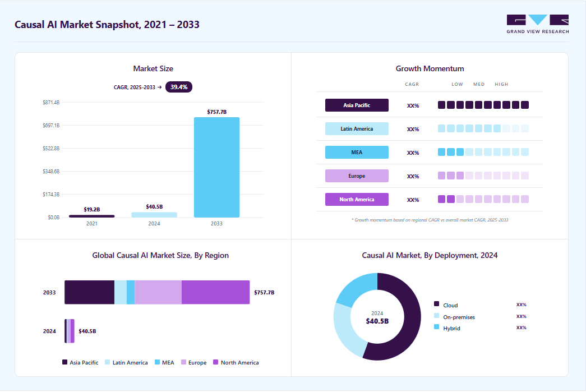This screenshot has width=586, height=392.
Task: Click North America legend color swatch
Action: point(216,362)
